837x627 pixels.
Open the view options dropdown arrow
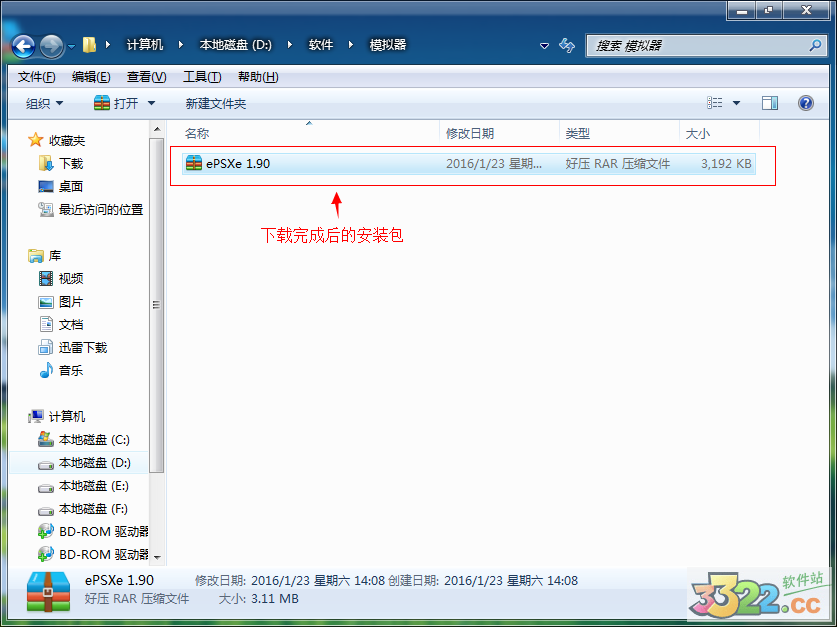736,103
